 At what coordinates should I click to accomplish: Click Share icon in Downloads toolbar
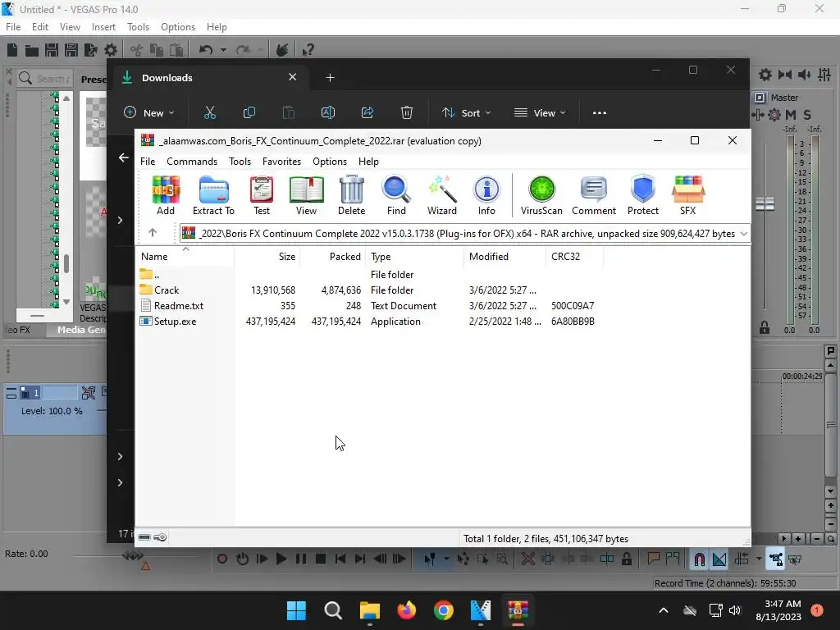tap(367, 112)
